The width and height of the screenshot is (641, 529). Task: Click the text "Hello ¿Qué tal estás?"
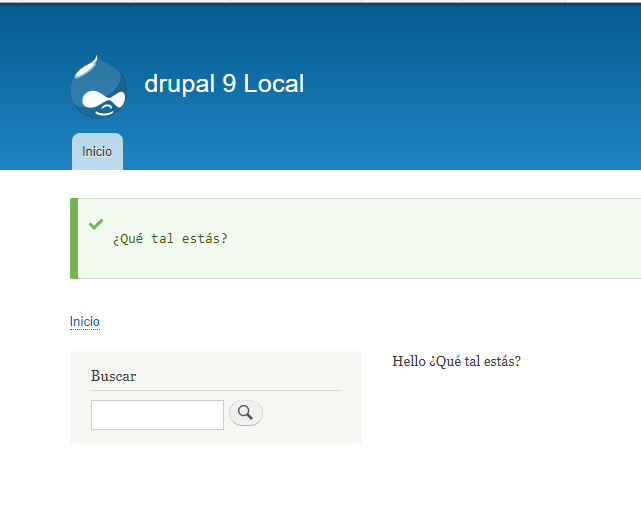[456, 361]
